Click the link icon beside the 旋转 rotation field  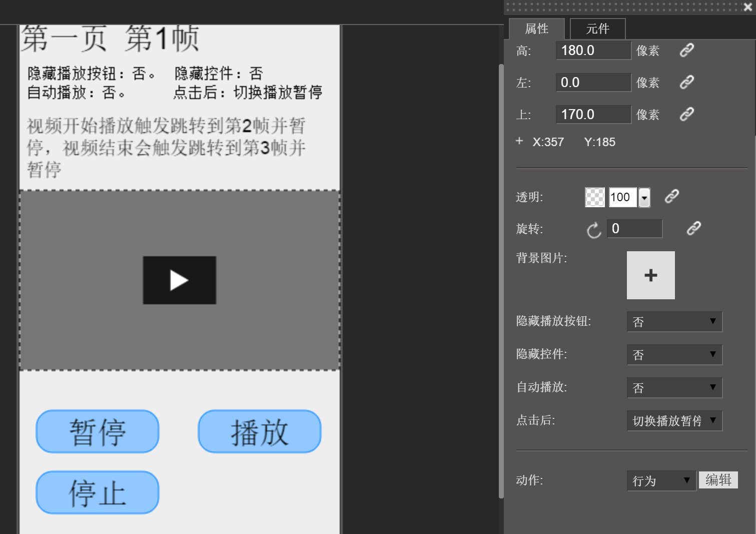[693, 228]
